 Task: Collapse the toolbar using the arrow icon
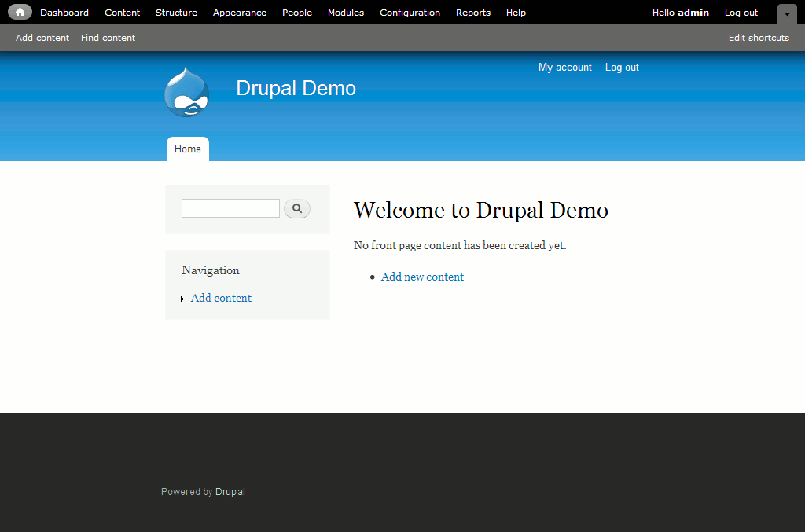coord(786,13)
